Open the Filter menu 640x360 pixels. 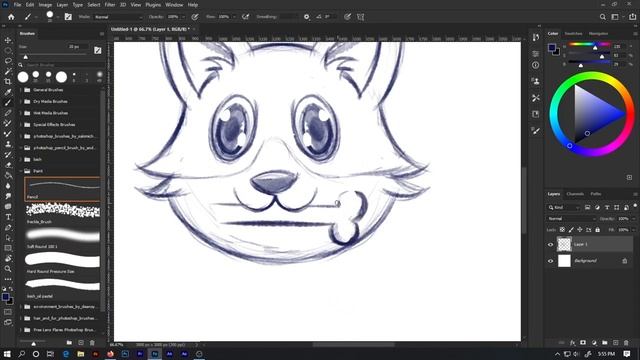point(110,5)
